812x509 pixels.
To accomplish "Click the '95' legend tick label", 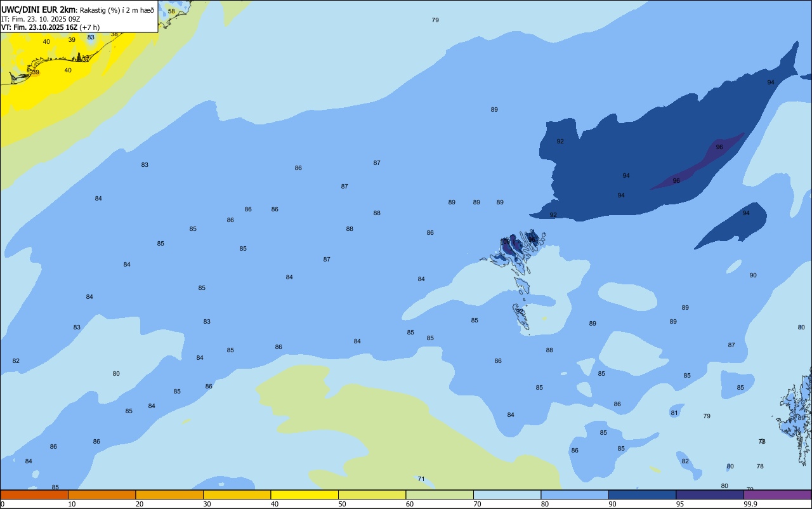I will (x=681, y=504).
